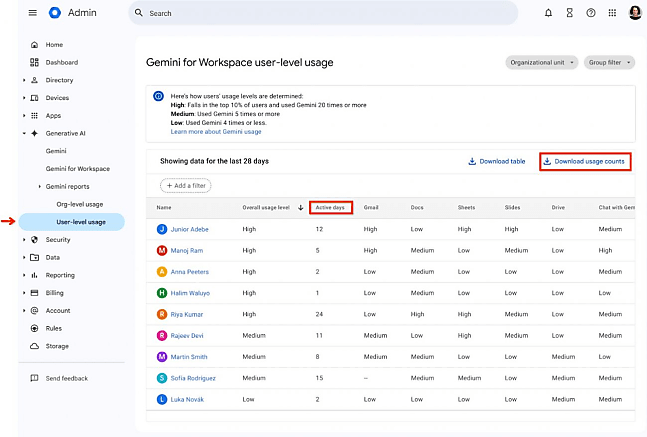Open the Group filter dropdown

click(x=609, y=62)
